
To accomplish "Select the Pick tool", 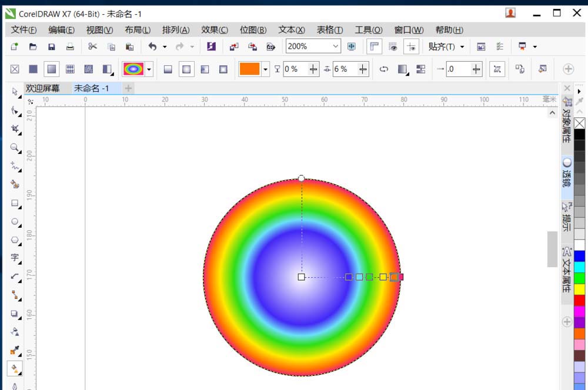I will [14, 92].
